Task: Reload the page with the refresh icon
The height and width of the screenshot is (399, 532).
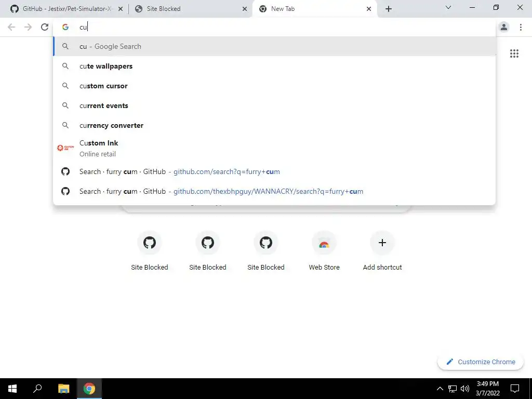Action: pyautogui.click(x=45, y=27)
